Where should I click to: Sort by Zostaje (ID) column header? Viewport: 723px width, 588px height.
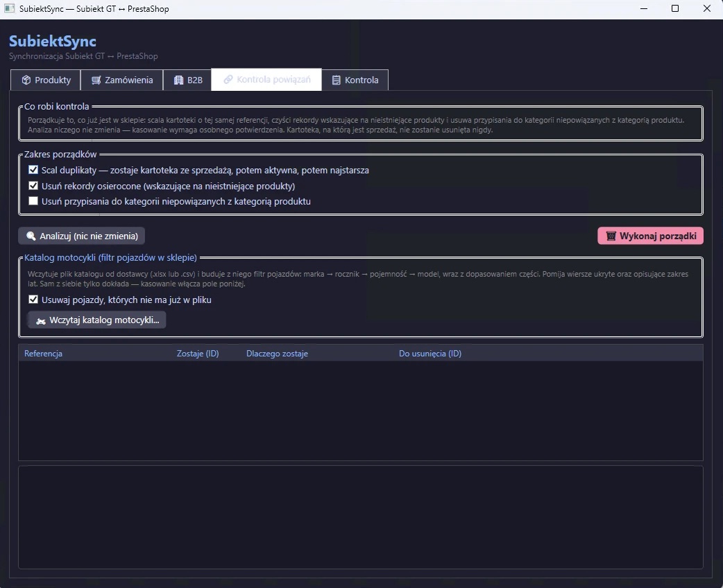pos(198,354)
